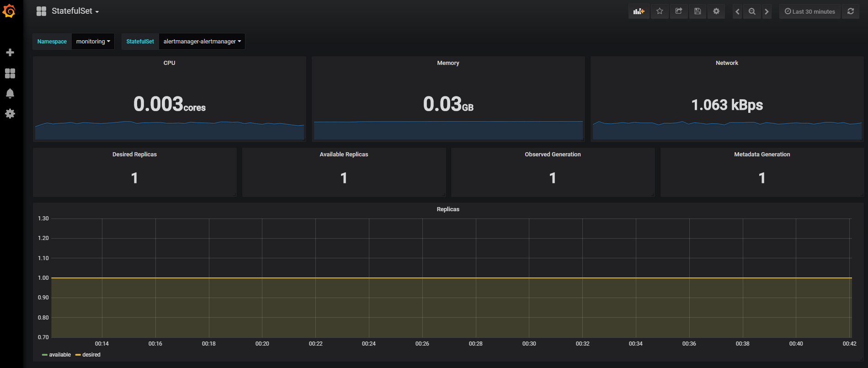868x368 pixels.
Task: Click the CPU panel title
Action: click(170, 63)
